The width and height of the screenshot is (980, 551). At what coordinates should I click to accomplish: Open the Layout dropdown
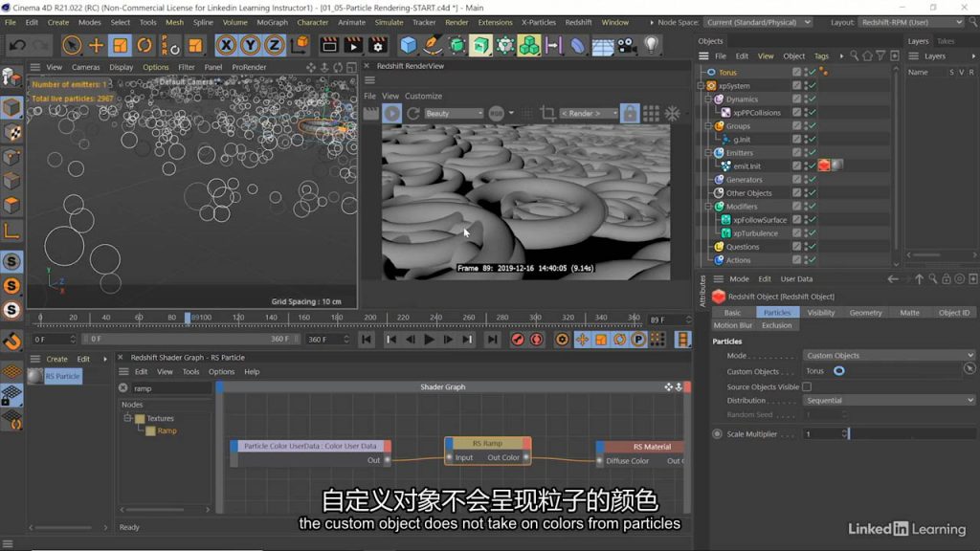(x=911, y=22)
